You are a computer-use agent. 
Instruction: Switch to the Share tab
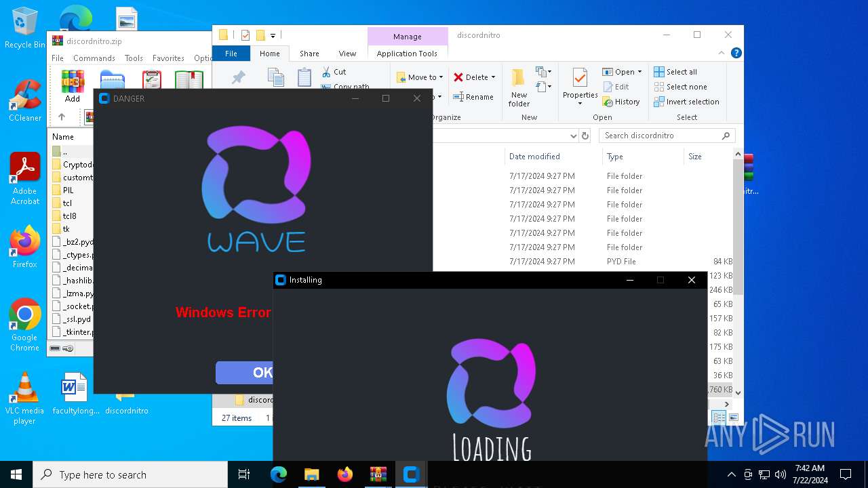click(309, 54)
